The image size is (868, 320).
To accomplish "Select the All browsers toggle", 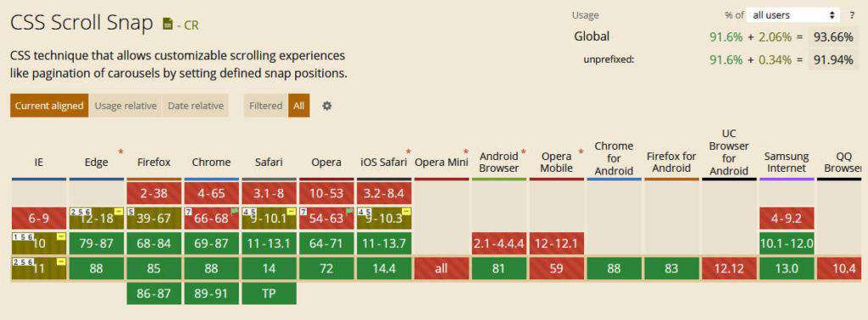I will tap(299, 106).
